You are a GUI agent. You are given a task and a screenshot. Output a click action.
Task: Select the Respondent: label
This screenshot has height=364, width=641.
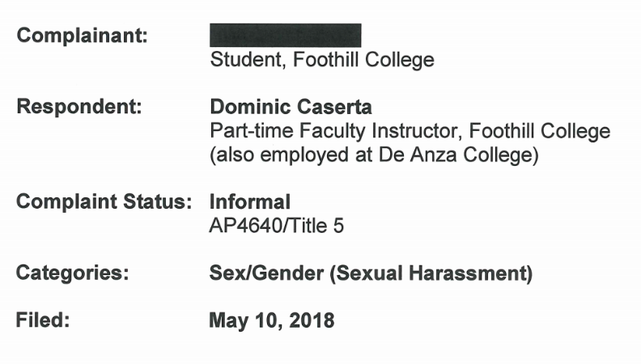click(79, 107)
